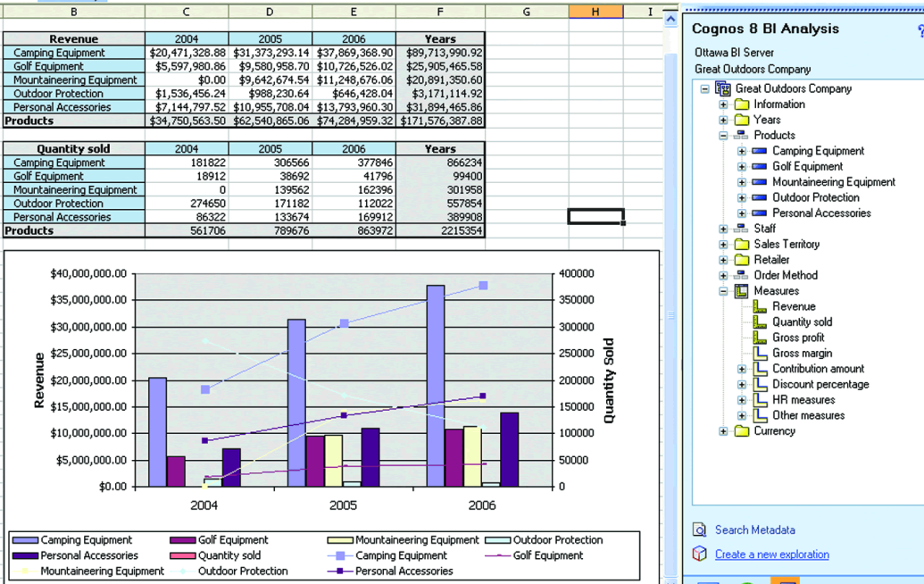Screen dimensions: 924x584
Task: Expand the Years node in metadata tree
Action: point(723,120)
